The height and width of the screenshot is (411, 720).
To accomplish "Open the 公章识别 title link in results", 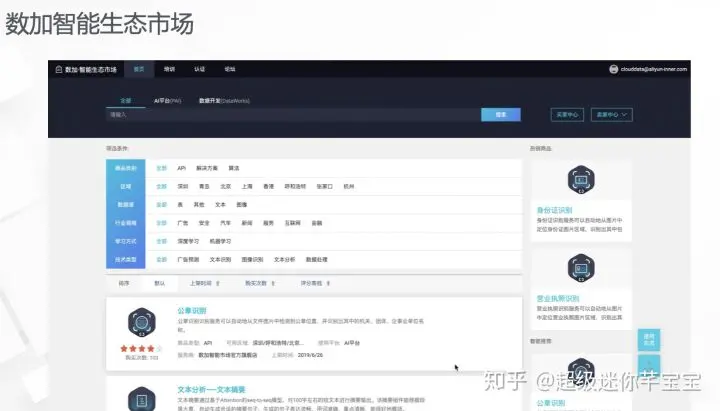I will tap(192, 311).
